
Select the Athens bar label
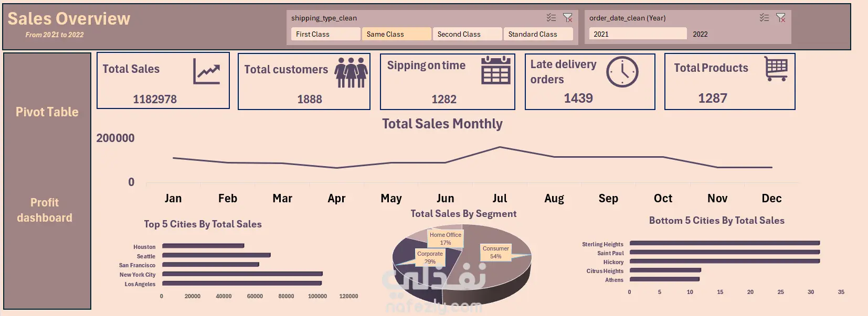pyautogui.click(x=614, y=280)
